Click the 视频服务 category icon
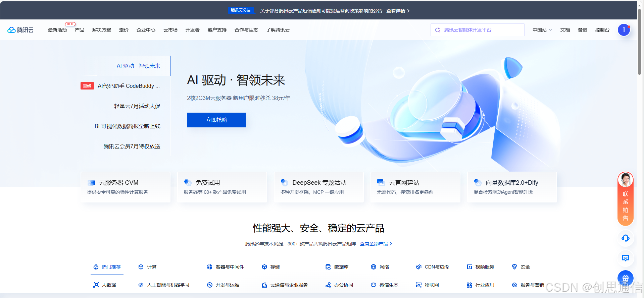Screen dimensions: 644x298 [x=469, y=267]
